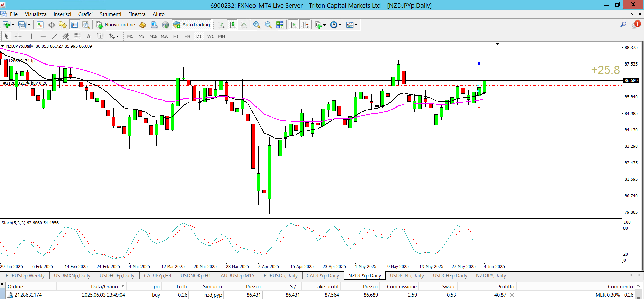Select the crosshair tool

click(18, 36)
